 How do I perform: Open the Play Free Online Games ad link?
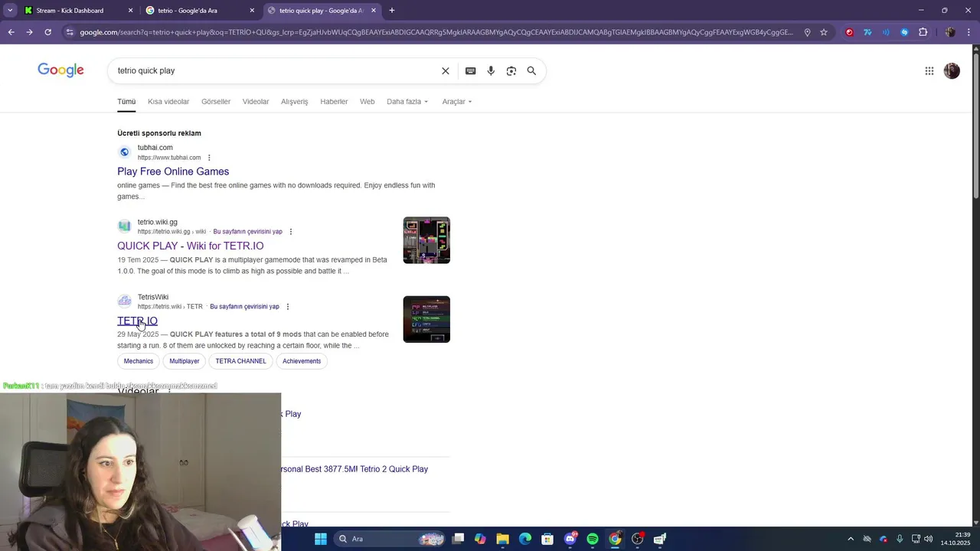173,171
